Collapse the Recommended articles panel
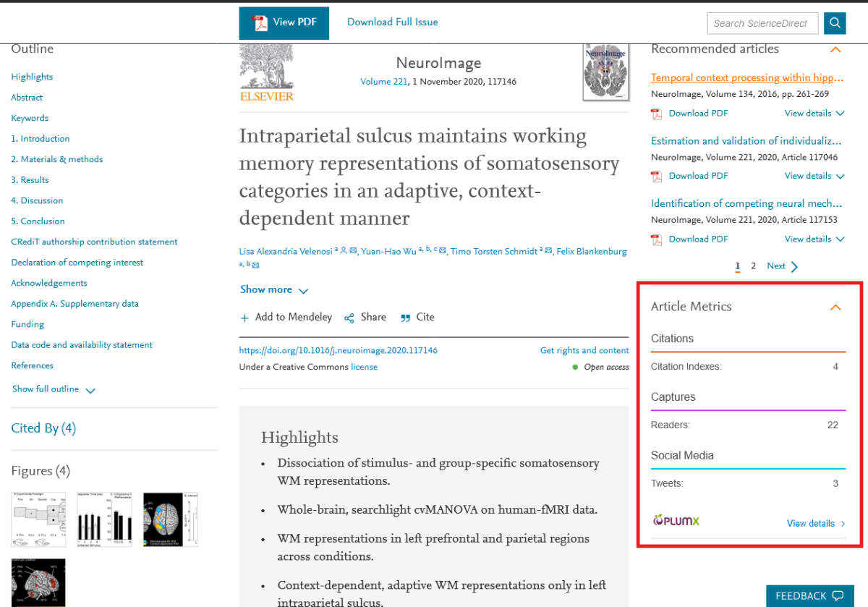This screenshot has width=868, height=607. (x=835, y=50)
